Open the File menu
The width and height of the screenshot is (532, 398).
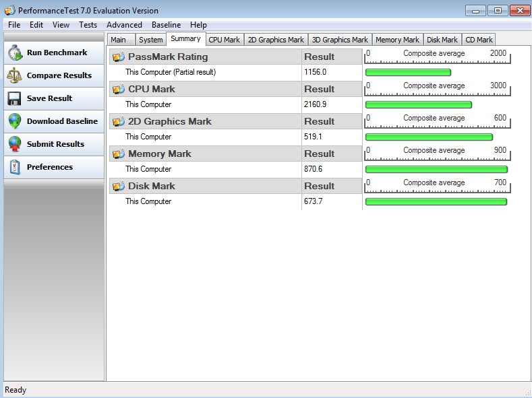(x=14, y=25)
